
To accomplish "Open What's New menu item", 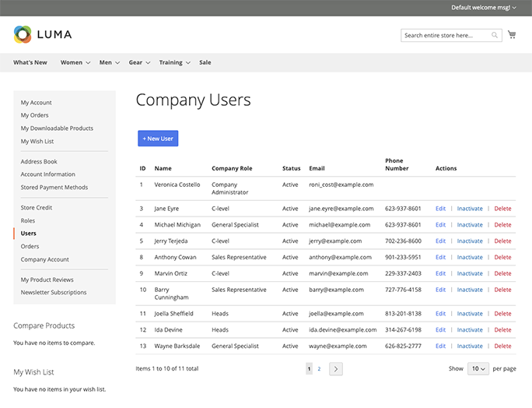I will pos(30,62).
